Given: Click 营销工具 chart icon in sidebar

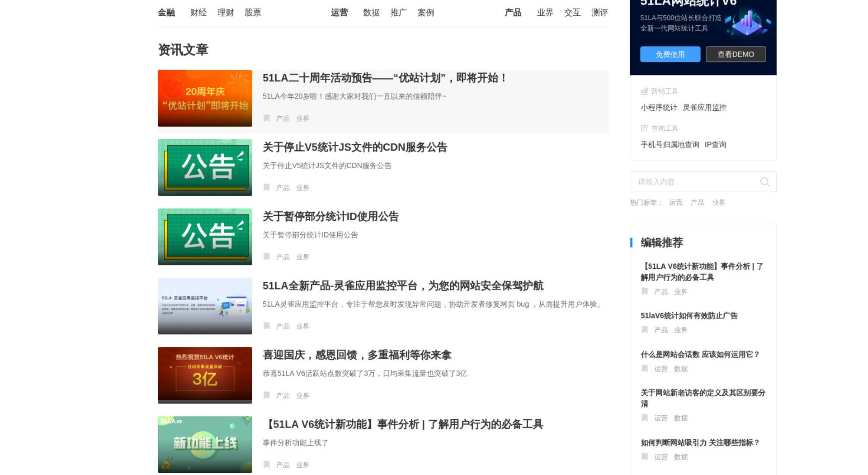Looking at the screenshot, I should pos(644,91).
